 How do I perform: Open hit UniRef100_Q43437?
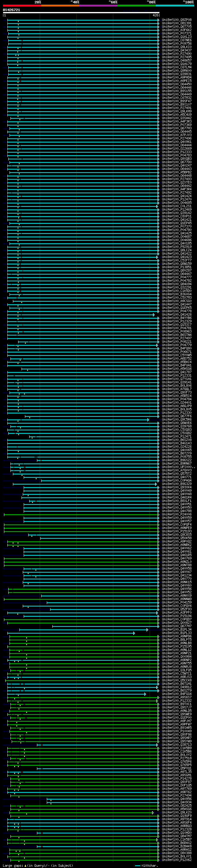tap(176, 50)
